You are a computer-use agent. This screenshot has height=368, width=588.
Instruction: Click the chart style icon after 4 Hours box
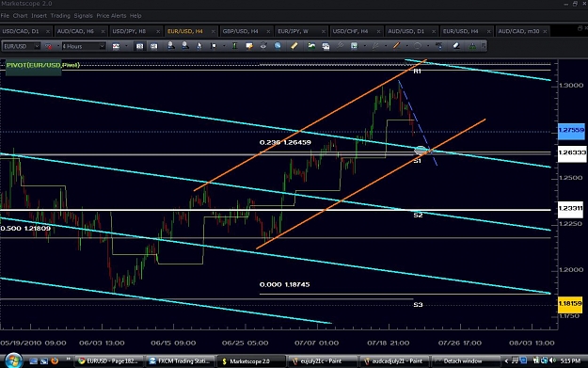[116, 46]
